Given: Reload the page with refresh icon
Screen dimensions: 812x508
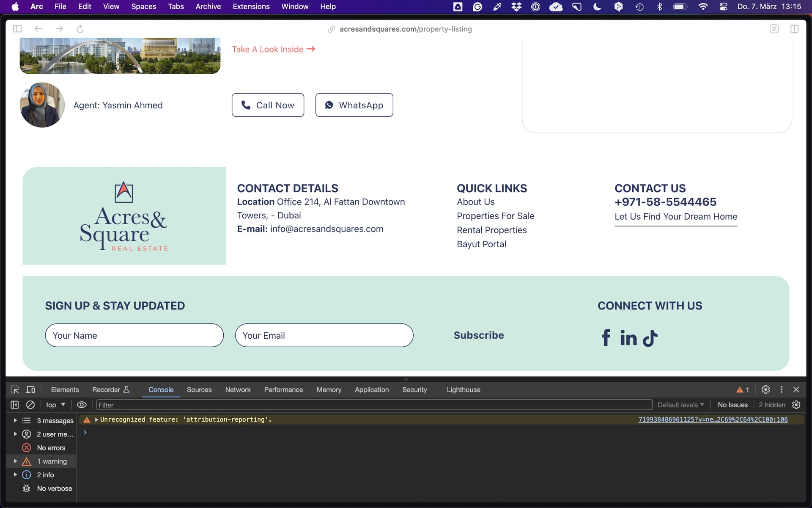Looking at the screenshot, I should pyautogui.click(x=80, y=29).
